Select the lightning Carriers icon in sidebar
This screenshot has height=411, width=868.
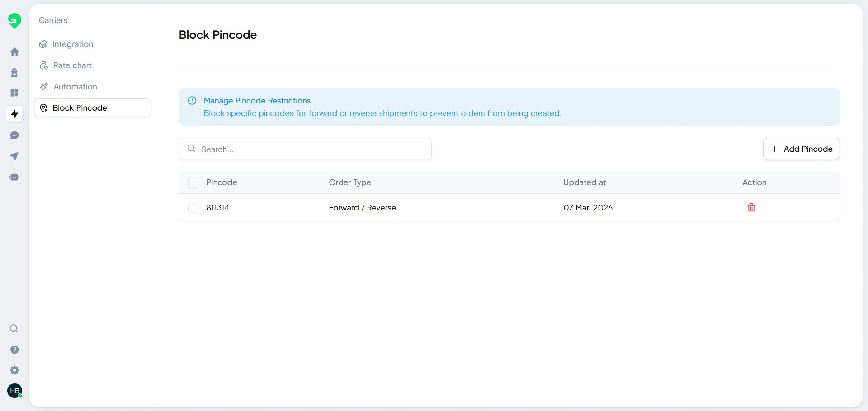pyautogui.click(x=14, y=114)
